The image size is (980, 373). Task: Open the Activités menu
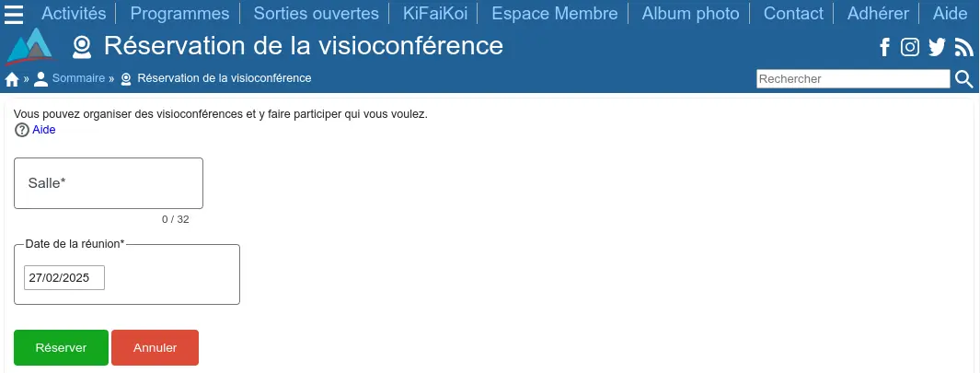pos(74,13)
